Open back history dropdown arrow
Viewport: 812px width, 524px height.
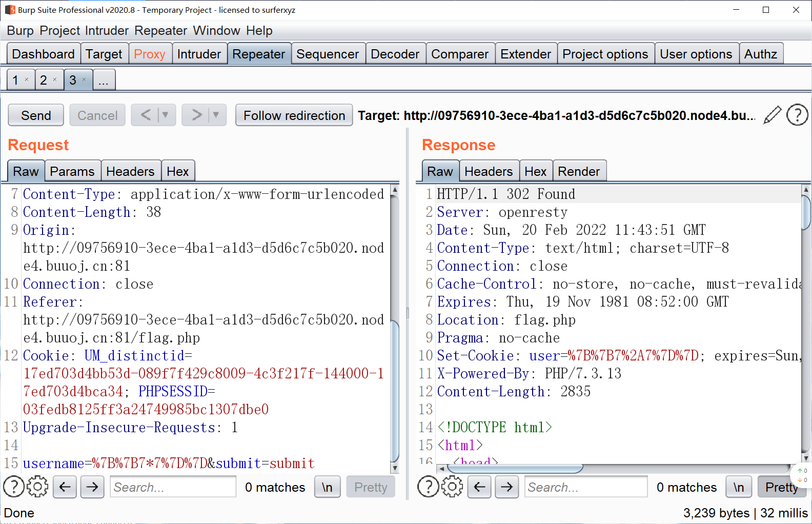pos(166,115)
